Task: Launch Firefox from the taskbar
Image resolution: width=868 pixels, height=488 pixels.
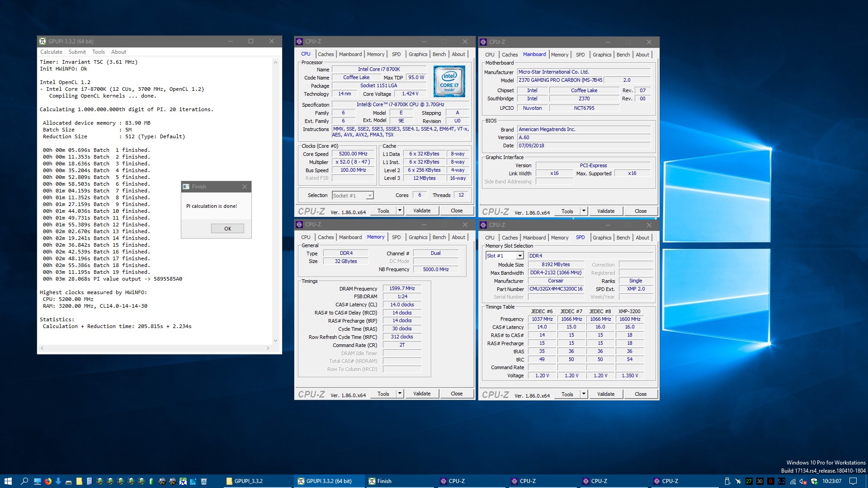Action: point(48,481)
